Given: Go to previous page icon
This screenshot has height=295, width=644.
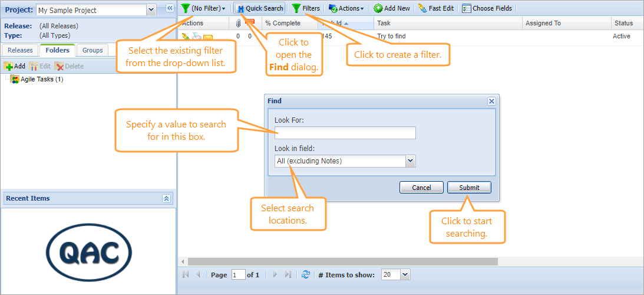Looking at the screenshot, I should coord(198,274).
